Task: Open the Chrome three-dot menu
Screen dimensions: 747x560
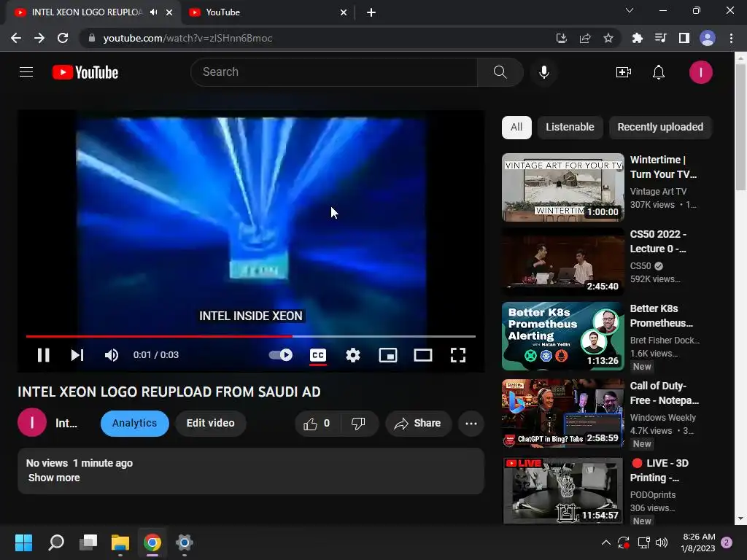Action: coord(731,38)
